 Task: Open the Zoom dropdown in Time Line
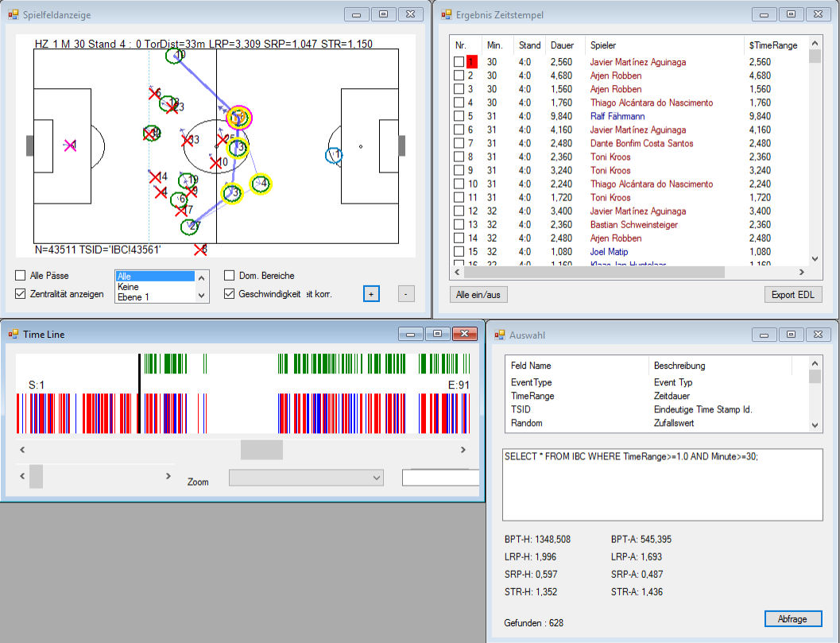(306, 477)
